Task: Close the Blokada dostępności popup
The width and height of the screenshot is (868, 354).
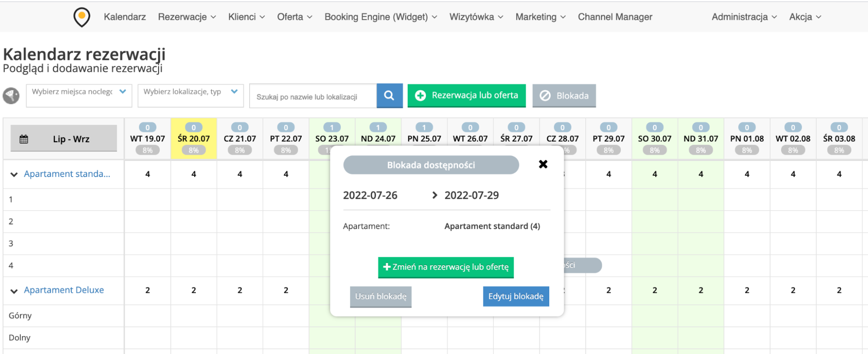Action: click(x=543, y=164)
